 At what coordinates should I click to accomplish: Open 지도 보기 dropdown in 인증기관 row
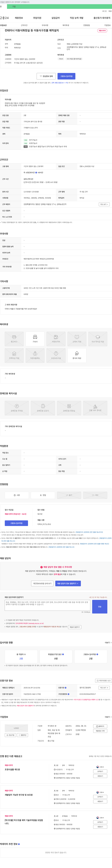pyautogui.click(x=104, y=688)
